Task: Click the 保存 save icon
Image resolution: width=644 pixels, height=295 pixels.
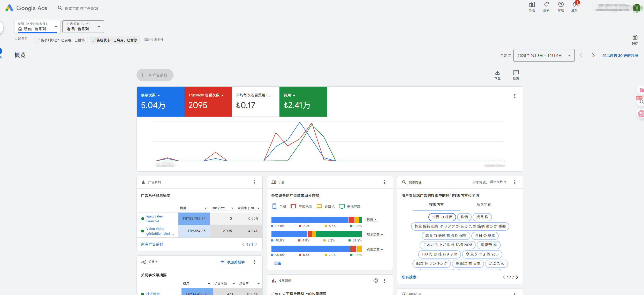Action: (x=635, y=37)
